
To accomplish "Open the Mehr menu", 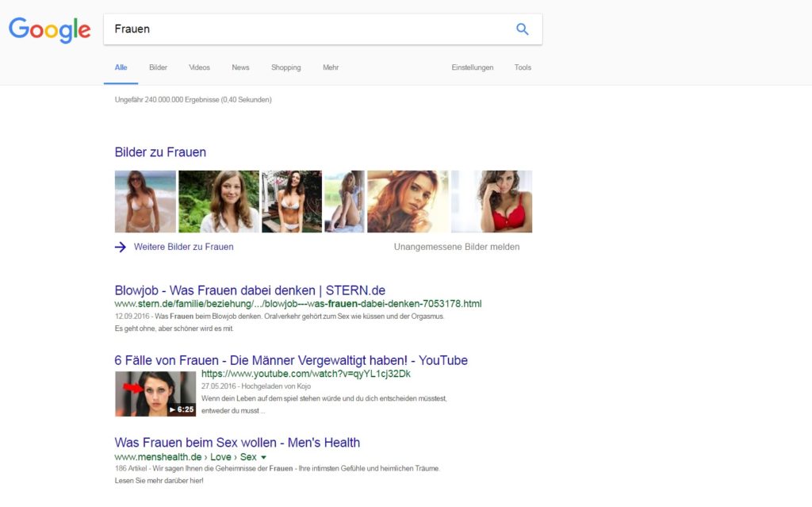I will click(x=331, y=67).
